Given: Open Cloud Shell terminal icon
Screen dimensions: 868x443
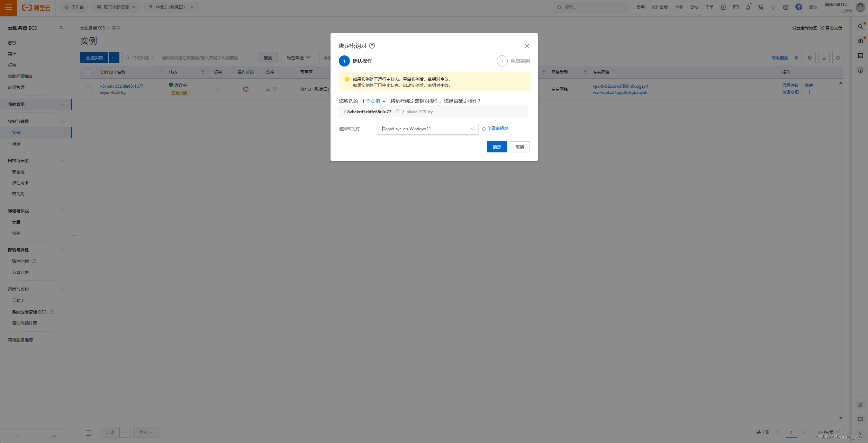Looking at the screenshot, I should click(735, 7).
